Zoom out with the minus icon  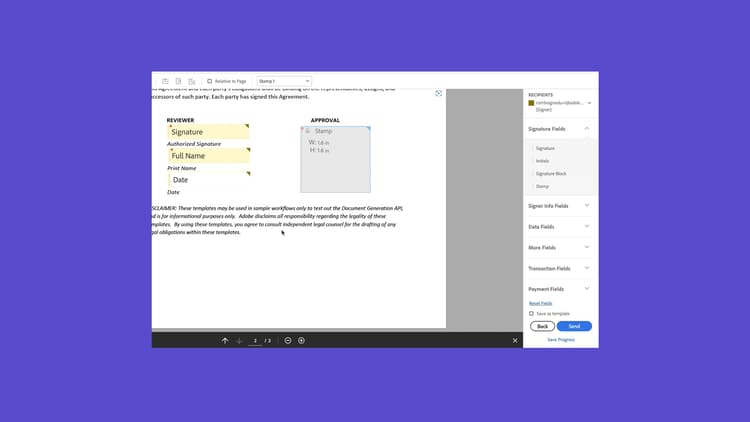(x=288, y=341)
